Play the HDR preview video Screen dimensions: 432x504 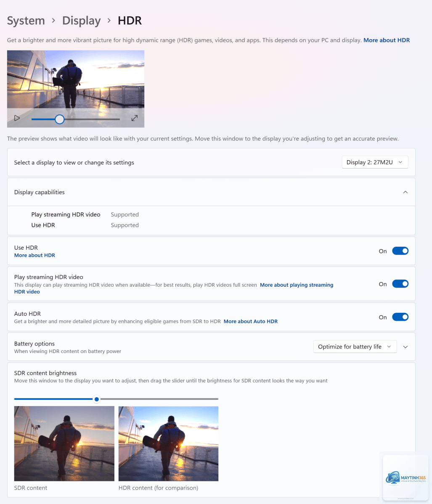[x=17, y=118]
